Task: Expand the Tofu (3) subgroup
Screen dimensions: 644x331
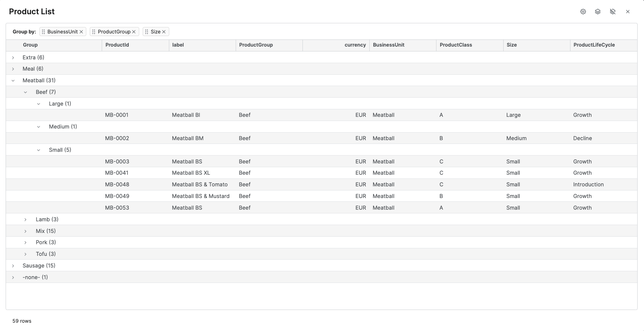Action: click(26, 254)
